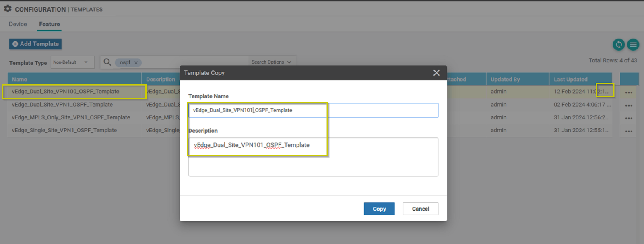Switch to the Device tab
The image size is (644, 244).
click(x=18, y=24)
